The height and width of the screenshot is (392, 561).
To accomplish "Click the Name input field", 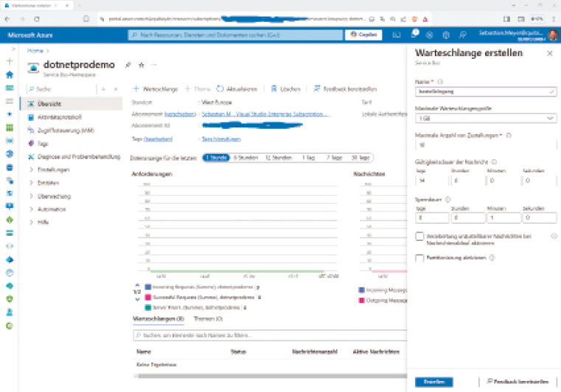I will click(486, 91).
